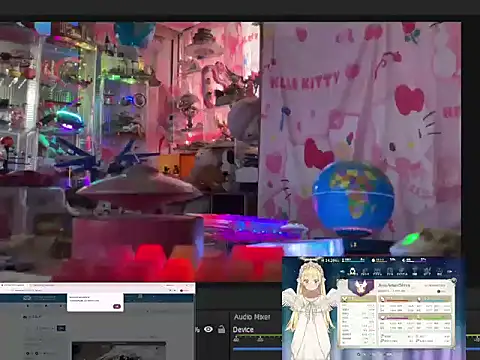Click the left arrow of the game menu row
480x360 pixels.
342,272
